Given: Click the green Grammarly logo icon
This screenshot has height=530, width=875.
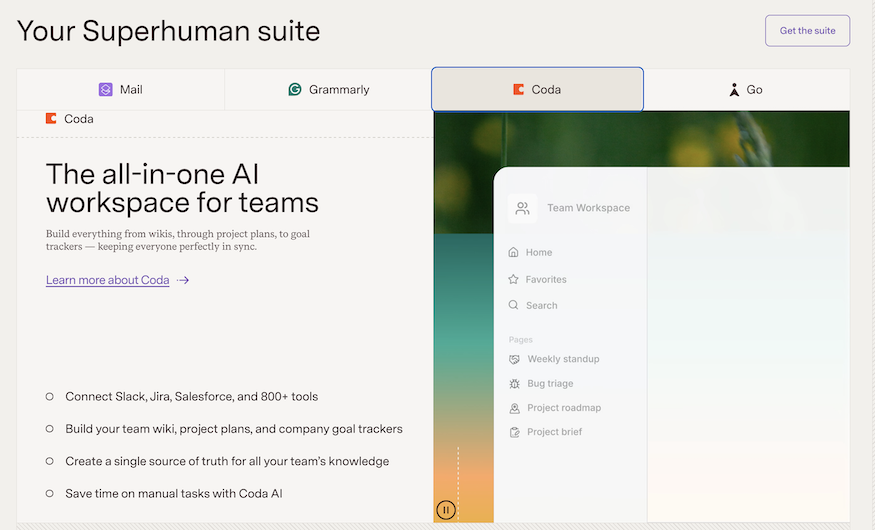Looking at the screenshot, I should (x=295, y=89).
